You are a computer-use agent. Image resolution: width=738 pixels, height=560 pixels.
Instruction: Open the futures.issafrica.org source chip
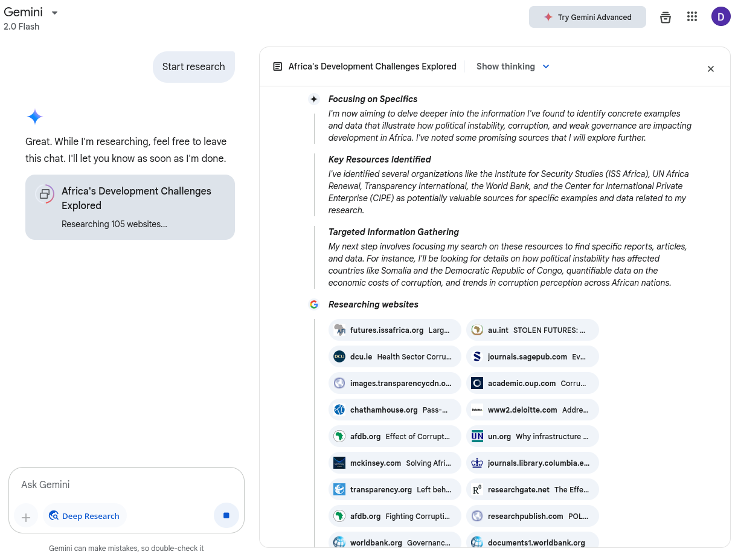(x=395, y=330)
